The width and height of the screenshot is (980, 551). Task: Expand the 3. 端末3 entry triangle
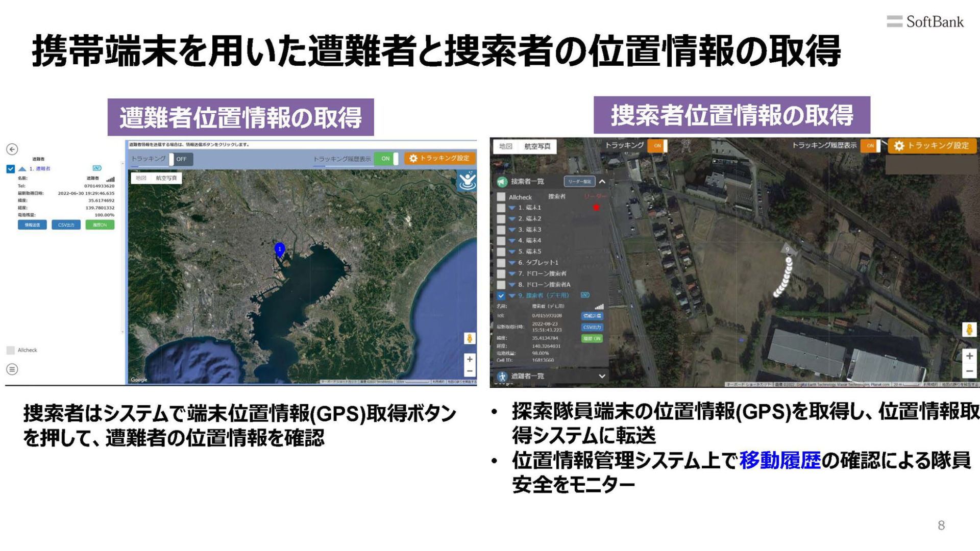(511, 230)
